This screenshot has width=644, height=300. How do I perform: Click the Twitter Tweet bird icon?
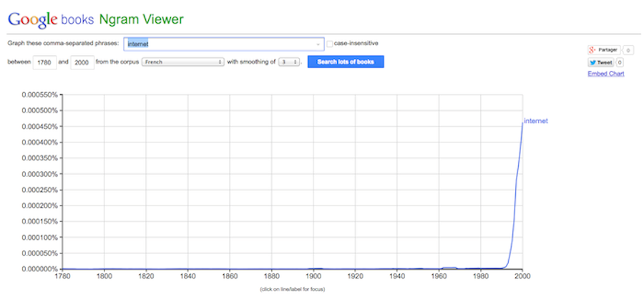pos(592,63)
